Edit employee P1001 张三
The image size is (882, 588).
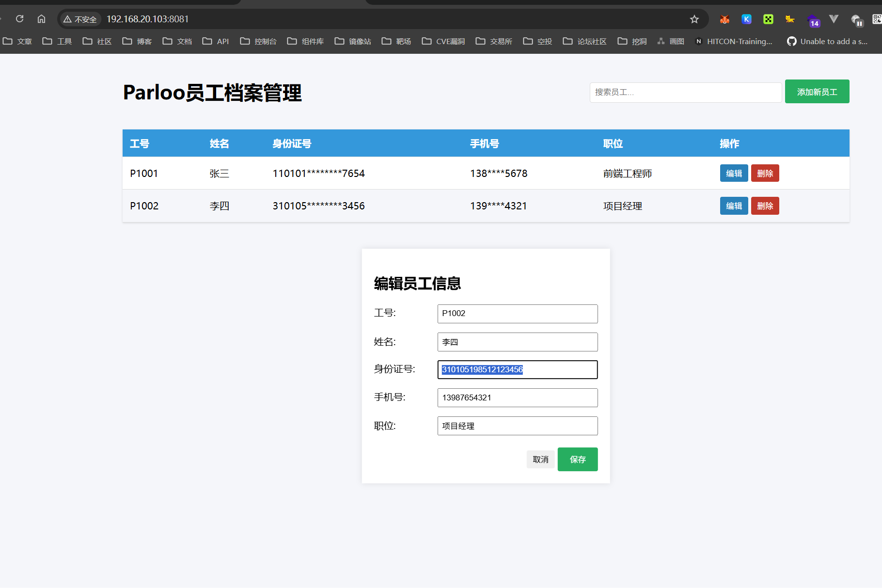734,173
